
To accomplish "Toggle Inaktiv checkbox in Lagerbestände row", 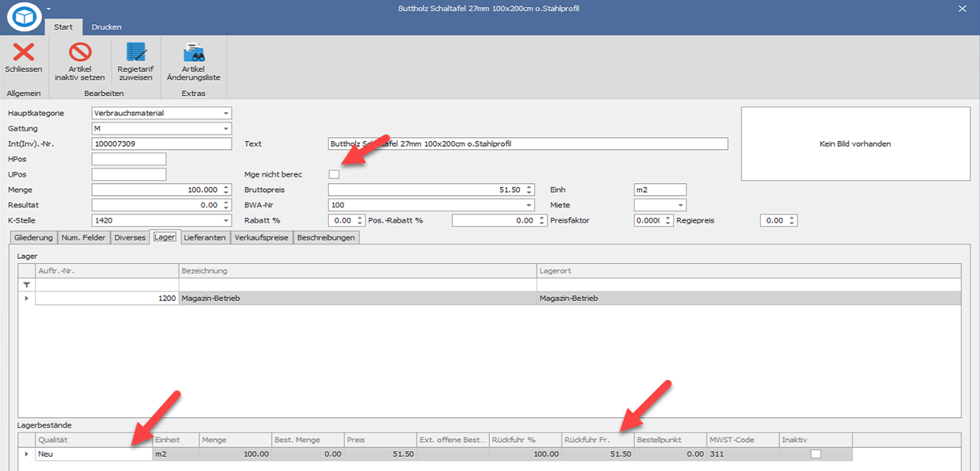I will (816, 454).
